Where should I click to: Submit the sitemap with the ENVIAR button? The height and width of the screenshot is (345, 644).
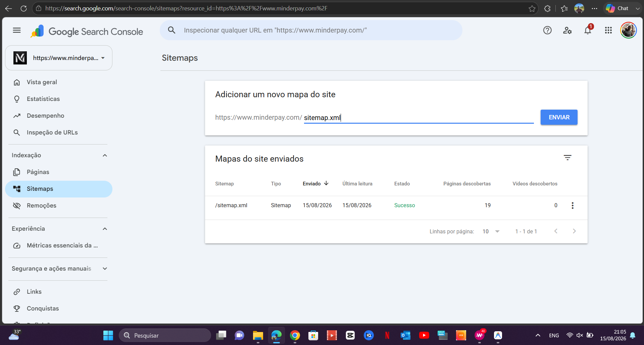(x=559, y=117)
